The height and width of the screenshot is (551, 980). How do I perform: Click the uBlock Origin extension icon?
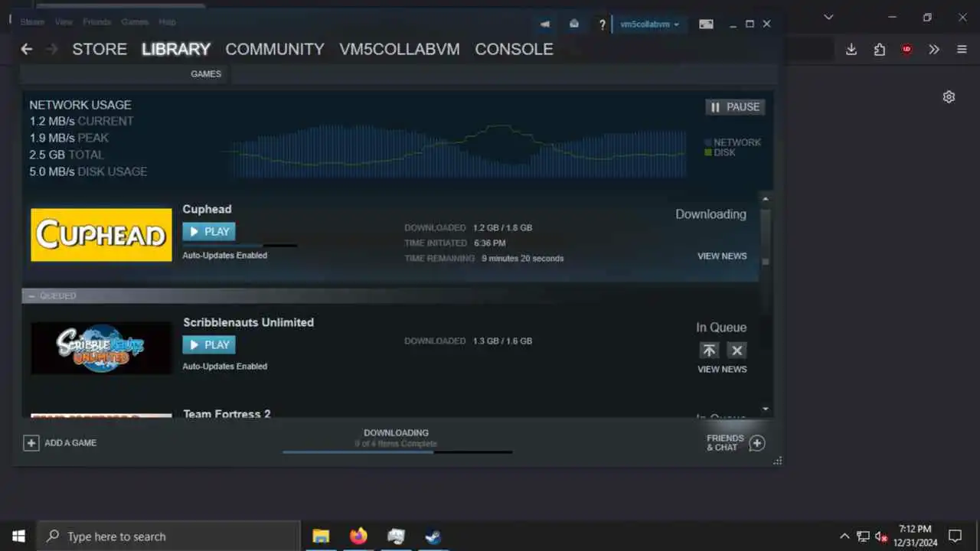[906, 49]
